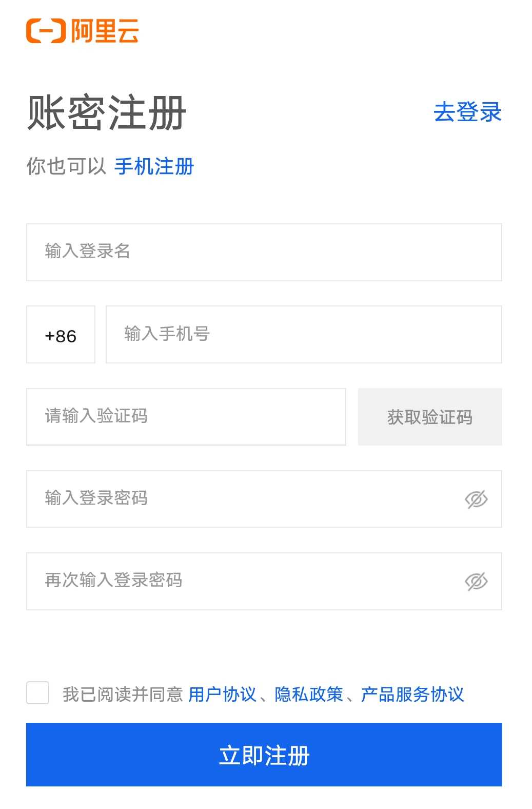The image size is (532, 809).
Task: Click the 再次输入登录密码 confirm password field
Action: (231, 581)
